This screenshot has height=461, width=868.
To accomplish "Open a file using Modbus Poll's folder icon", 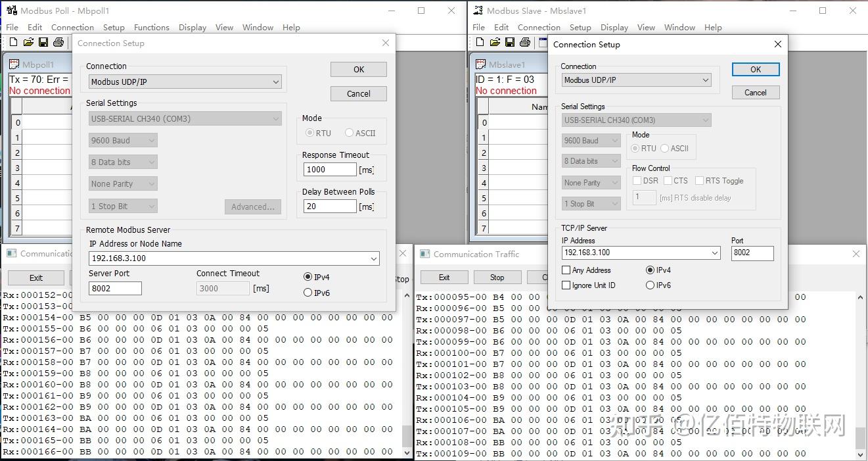I will 28,41.
